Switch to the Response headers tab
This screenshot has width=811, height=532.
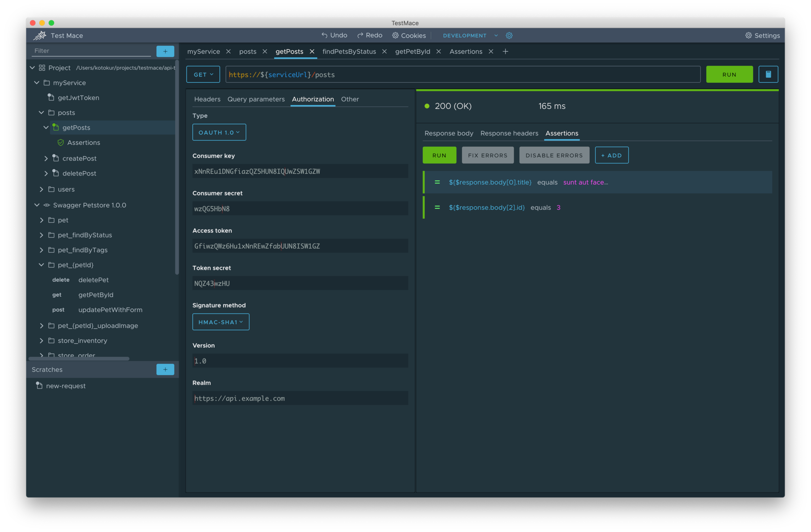click(509, 133)
